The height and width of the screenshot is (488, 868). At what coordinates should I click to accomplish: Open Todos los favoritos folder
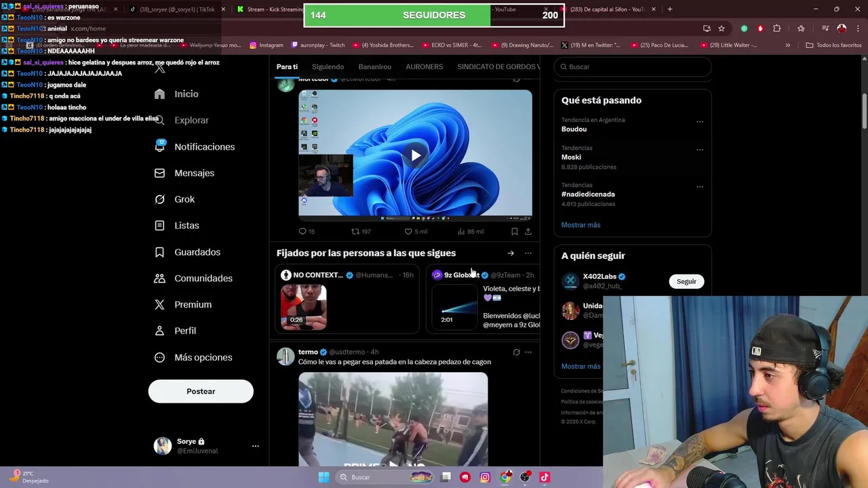tap(833, 45)
